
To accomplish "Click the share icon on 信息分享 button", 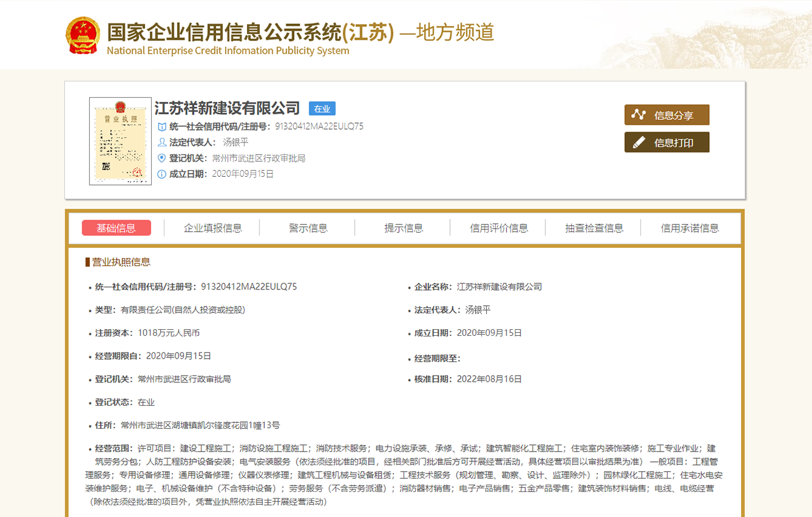I will 638,114.
